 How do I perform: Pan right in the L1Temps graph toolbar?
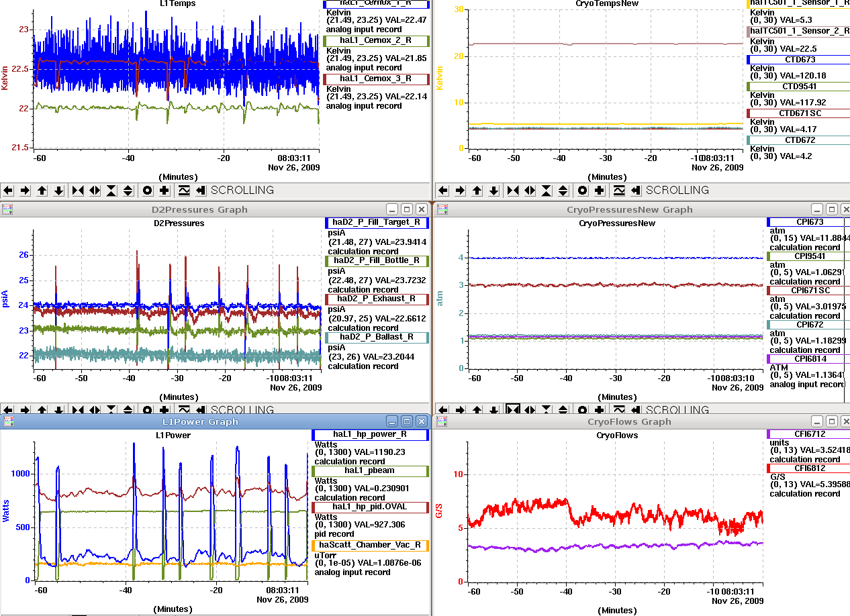25,191
